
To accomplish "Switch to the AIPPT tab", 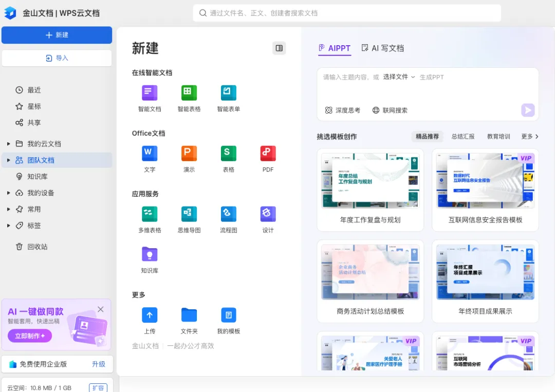I will pyautogui.click(x=335, y=48).
